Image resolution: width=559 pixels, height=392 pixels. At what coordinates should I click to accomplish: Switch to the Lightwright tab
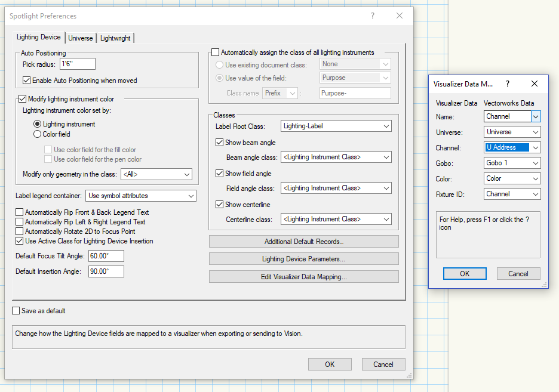point(115,38)
